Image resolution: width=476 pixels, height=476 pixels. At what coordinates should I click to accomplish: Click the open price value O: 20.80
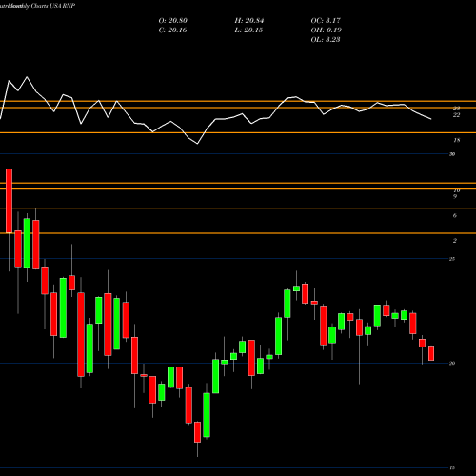click(173, 21)
